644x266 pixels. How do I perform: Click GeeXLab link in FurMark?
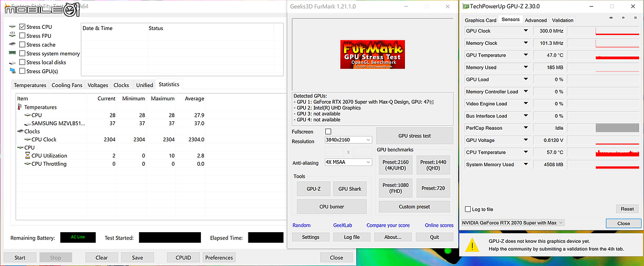(x=342, y=226)
